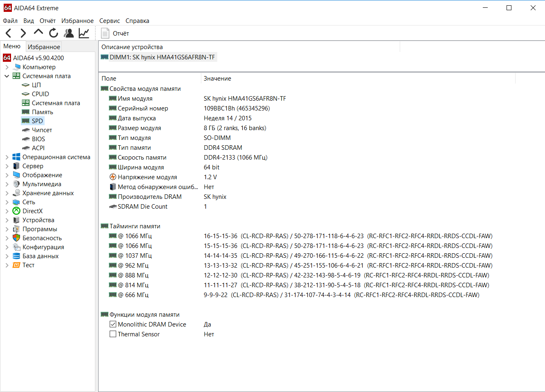
Task: Open the Отчёт menu in the menu bar
Action: click(x=47, y=21)
